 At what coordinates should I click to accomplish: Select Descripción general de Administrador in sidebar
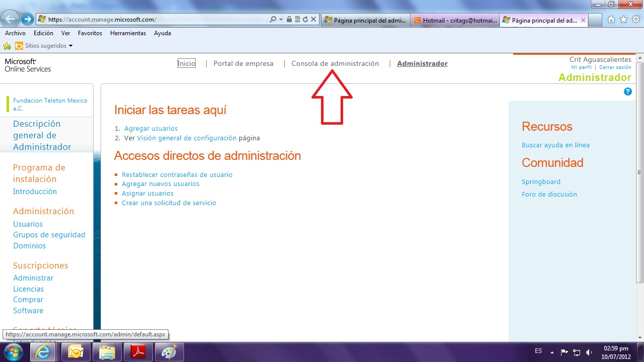(42, 135)
